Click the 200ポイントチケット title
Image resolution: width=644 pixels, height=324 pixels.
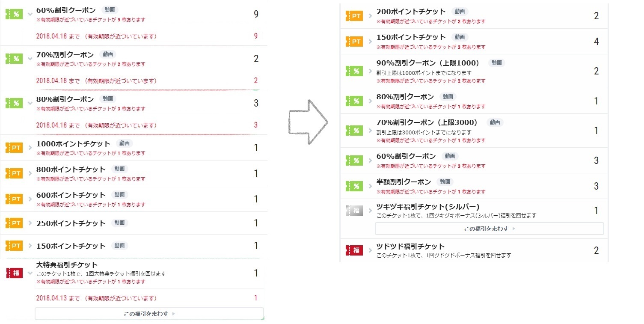[411, 12]
